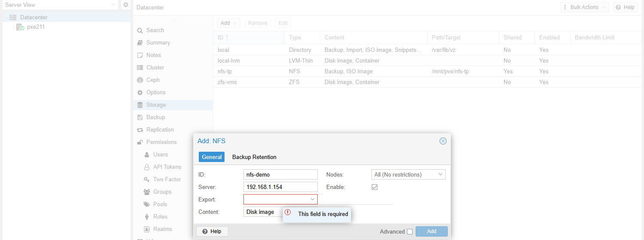Click the Server field with 192.168.1.154
644x240 pixels.
pos(280,187)
